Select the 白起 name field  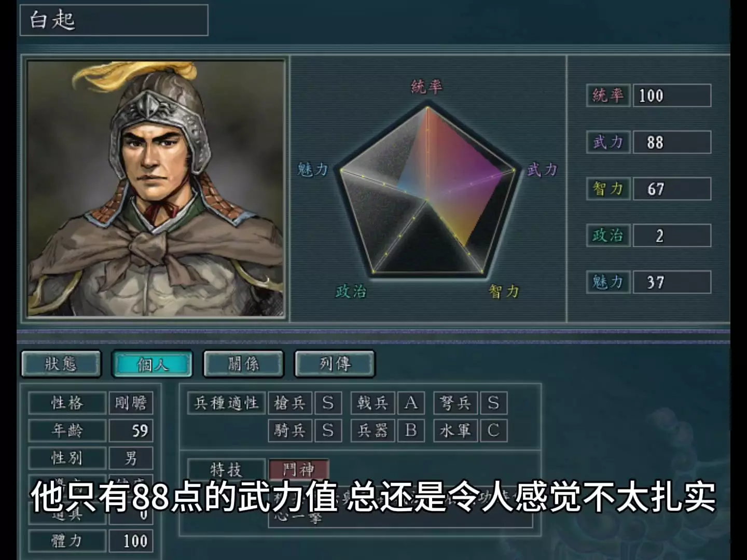(114, 20)
